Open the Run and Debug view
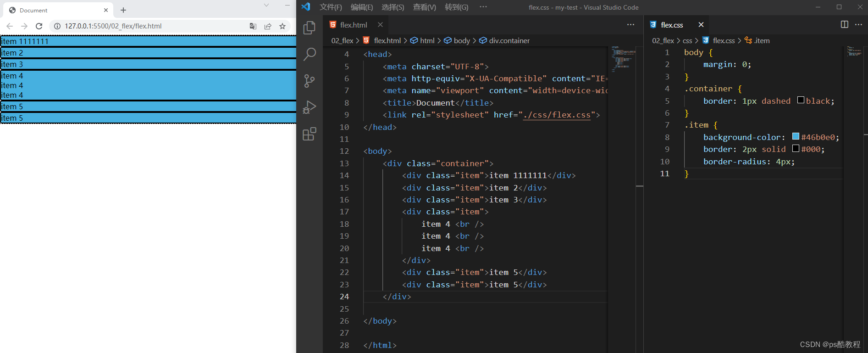The image size is (868, 353). [310, 107]
